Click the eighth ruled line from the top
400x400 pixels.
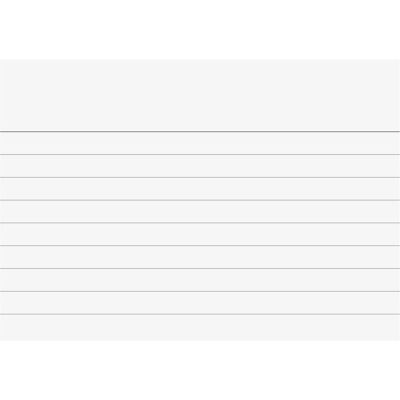coord(200,292)
